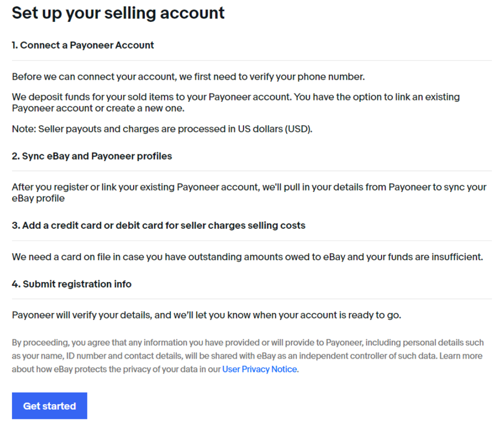Open the User Privacy Notice link
This screenshot has width=504, height=427.
(x=259, y=369)
